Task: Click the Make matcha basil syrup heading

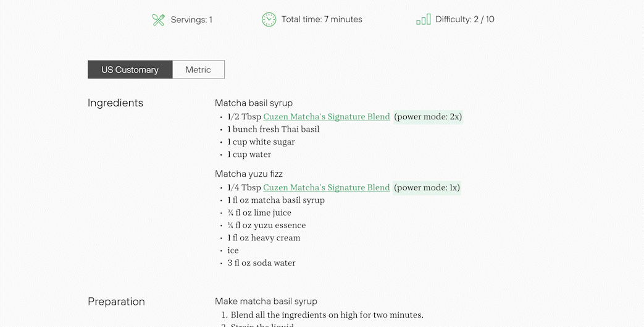Action: pos(266,301)
